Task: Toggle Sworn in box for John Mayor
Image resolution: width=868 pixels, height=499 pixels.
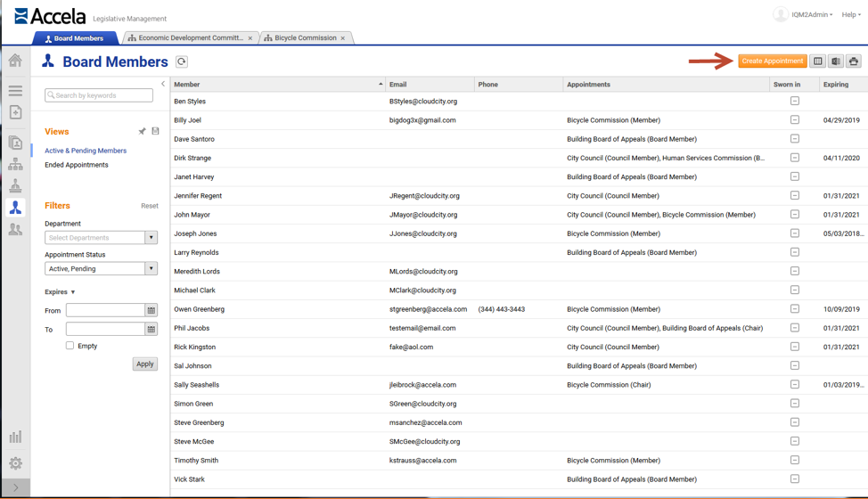Action: pos(795,214)
